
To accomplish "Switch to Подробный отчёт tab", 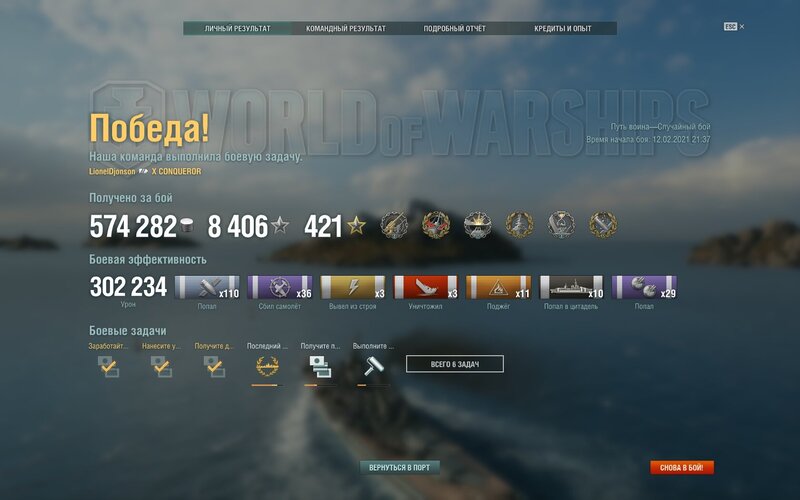I will 454,29.
